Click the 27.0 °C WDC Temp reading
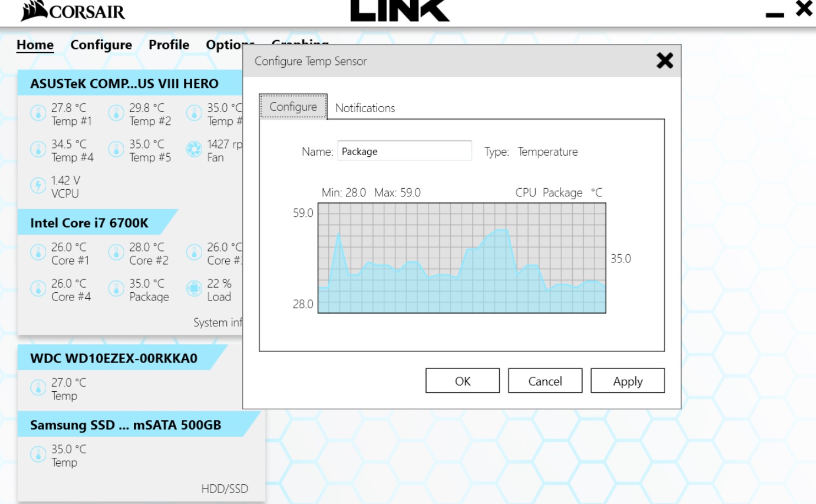816x504 pixels. tap(69, 382)
